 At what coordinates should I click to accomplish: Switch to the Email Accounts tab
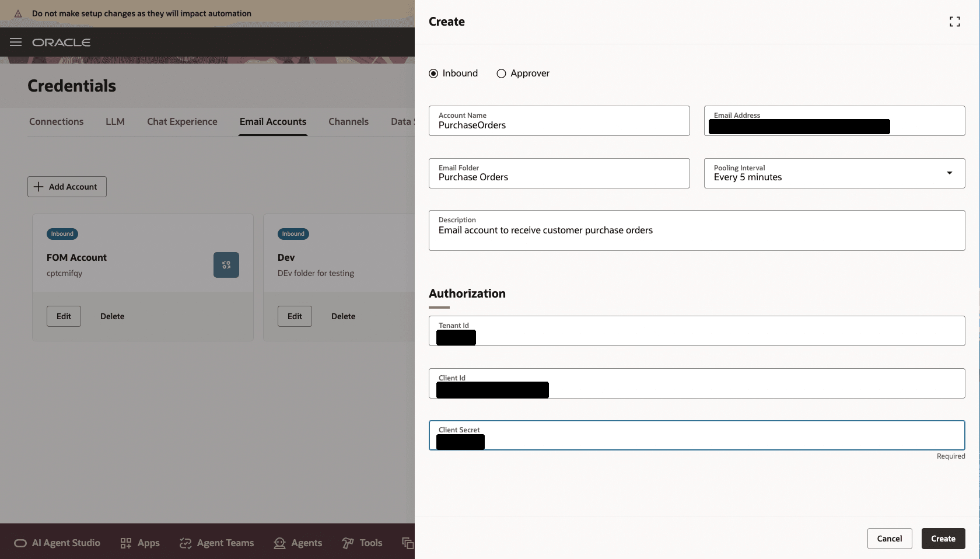(x=273, y=121)
